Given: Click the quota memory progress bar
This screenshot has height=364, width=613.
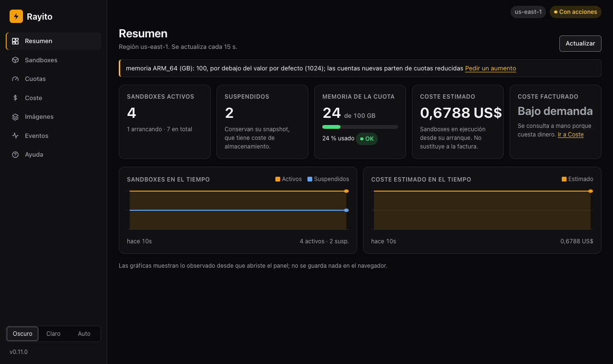Looking at the screenshot, I should [x=360, y=127].
